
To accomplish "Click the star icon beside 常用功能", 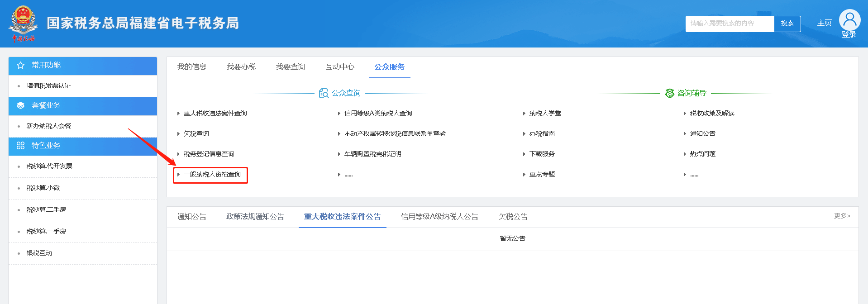I will (20, 66).
